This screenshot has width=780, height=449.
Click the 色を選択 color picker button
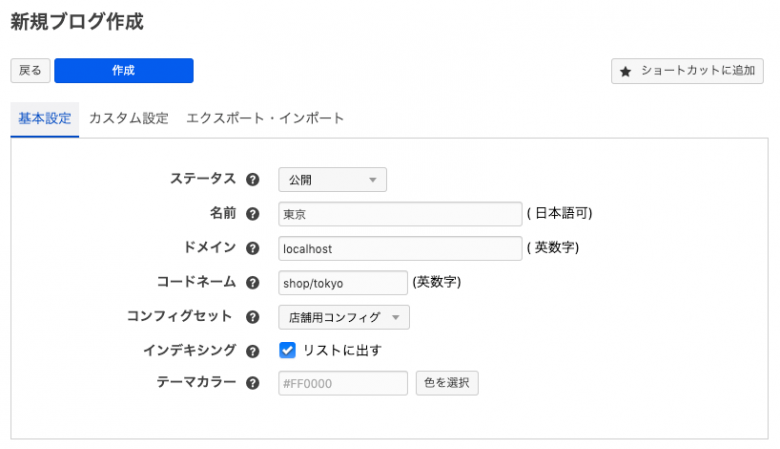coord(447,383)
